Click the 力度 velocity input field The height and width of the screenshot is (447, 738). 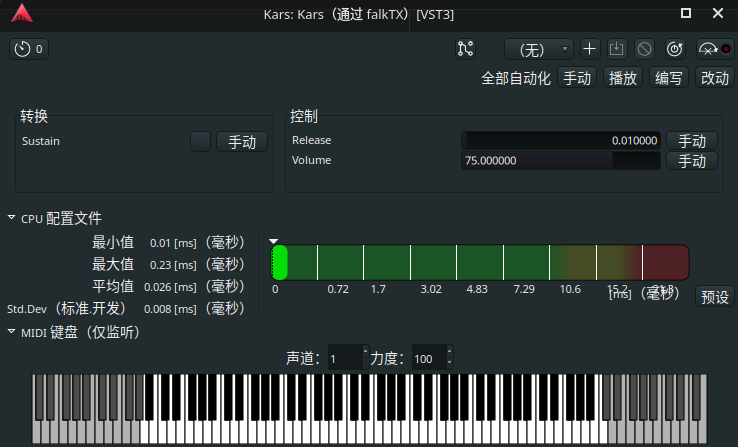[429, 359]
